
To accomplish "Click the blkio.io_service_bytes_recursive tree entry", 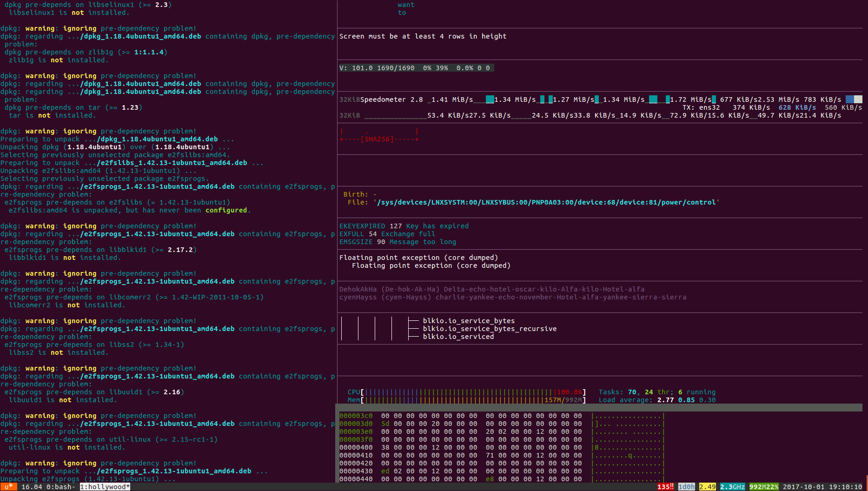I will pyautogui.click(x=489, y=329).
